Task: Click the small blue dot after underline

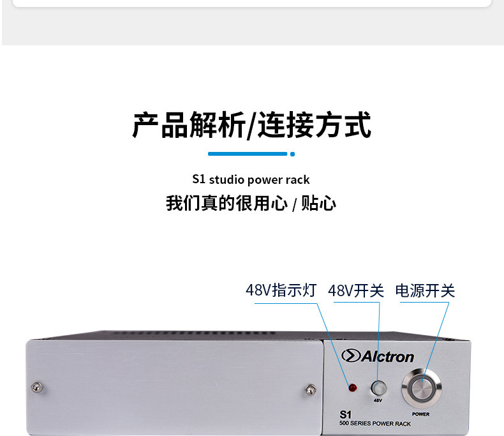Action: click(x=292, y=154)
